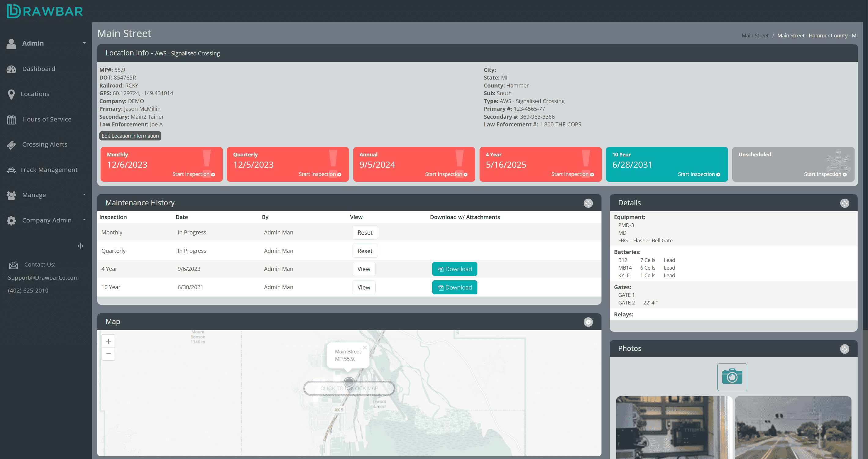Click the envelope icon next to Contact Us

pos(13,265)
